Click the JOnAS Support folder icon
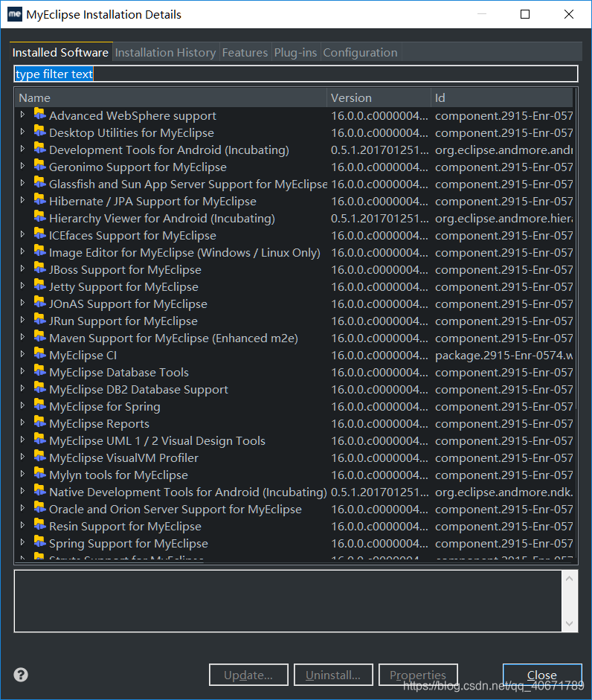592x700 pixels. [x=39, y=303]
